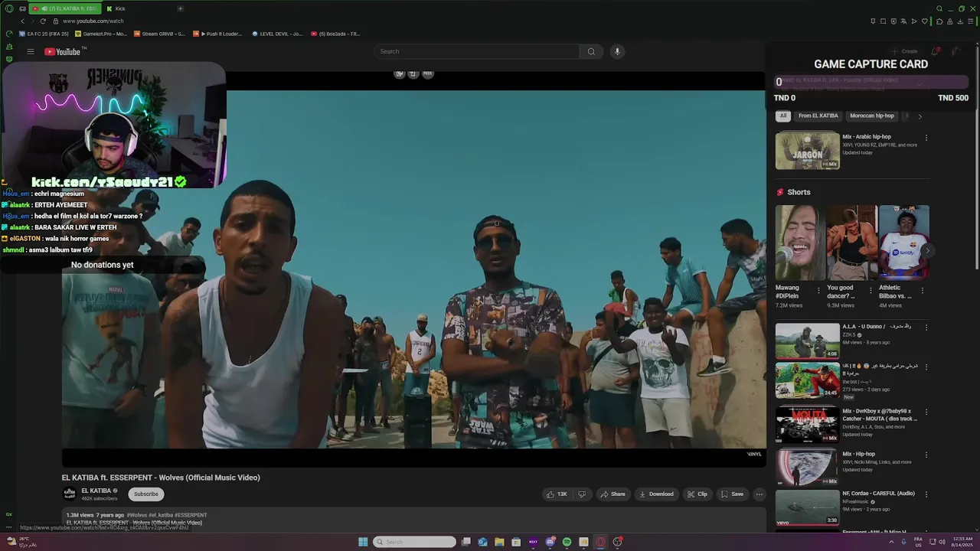Open browser downloads icon

pyautogui.click(x=961, y=21)
